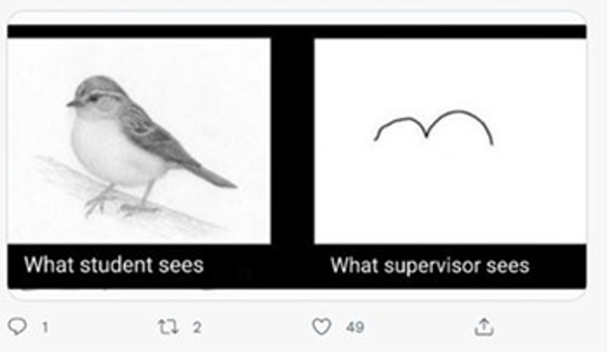Click the black top bar of the meme
Viewport: 610px width, 364px height.
pos(297,31)
